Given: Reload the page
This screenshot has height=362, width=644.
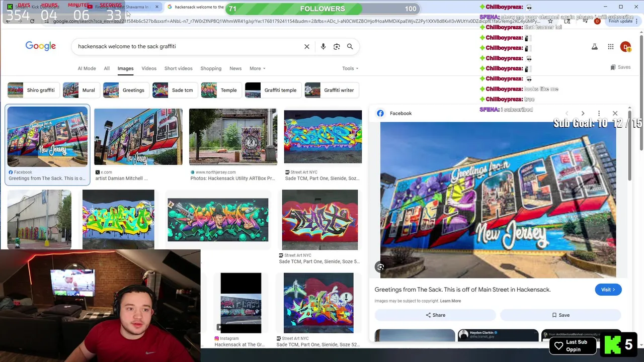Looking at the screenshot, I should (x=32, y=21).
